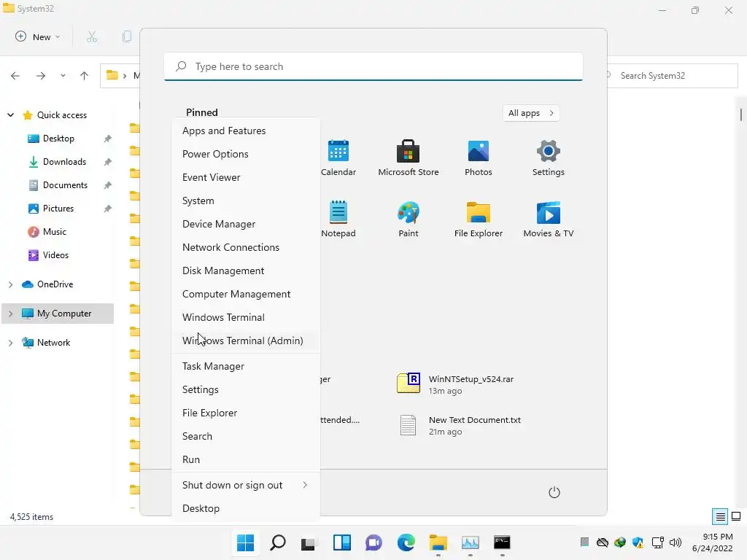Open the taskbar clock and date
The image size is (747, 560).
click(713, 542)
